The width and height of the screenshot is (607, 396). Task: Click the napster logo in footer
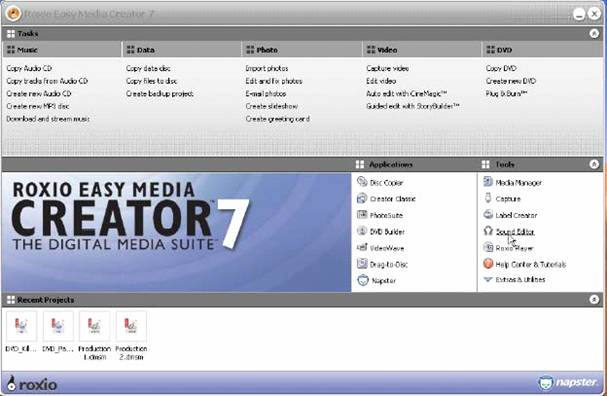point(568,382)
